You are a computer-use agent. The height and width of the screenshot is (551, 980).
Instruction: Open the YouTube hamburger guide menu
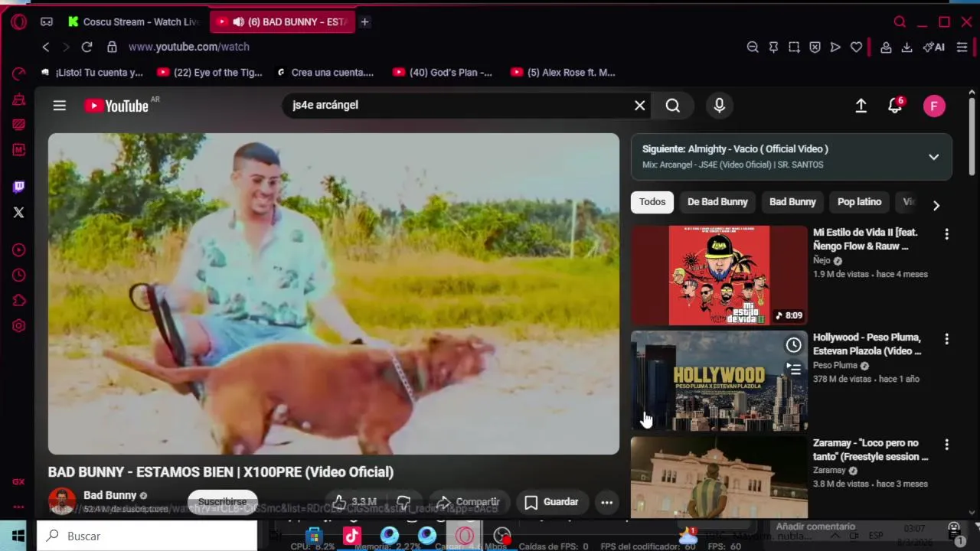60,106
